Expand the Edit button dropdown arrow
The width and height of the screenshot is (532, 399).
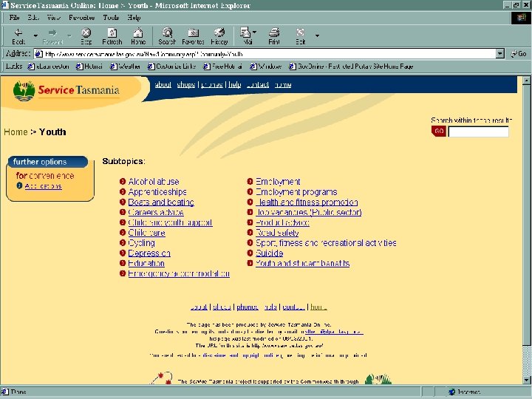click(x=317, y=35)
